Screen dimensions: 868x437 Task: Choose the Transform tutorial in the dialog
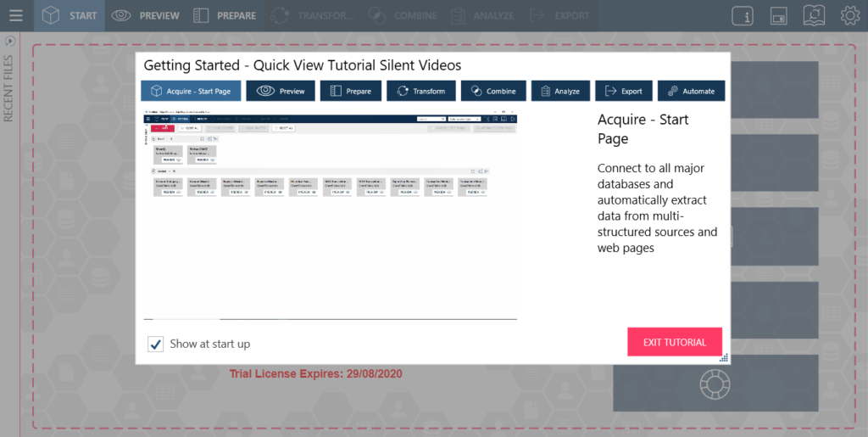point(421,91)
